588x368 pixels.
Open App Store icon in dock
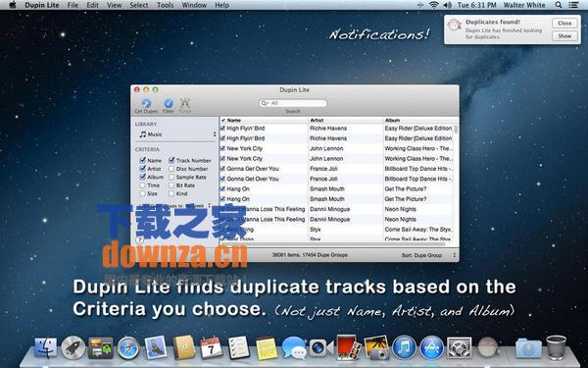point(431,347)
